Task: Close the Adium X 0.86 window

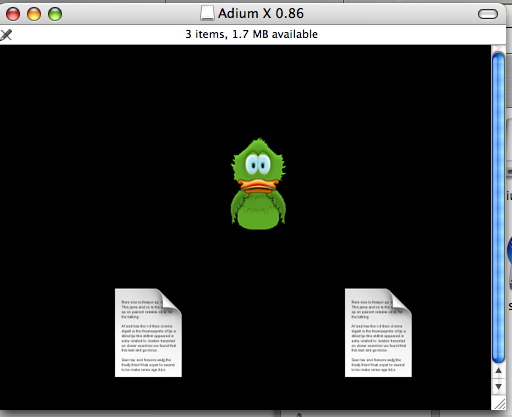Action: tap(13, 14)
